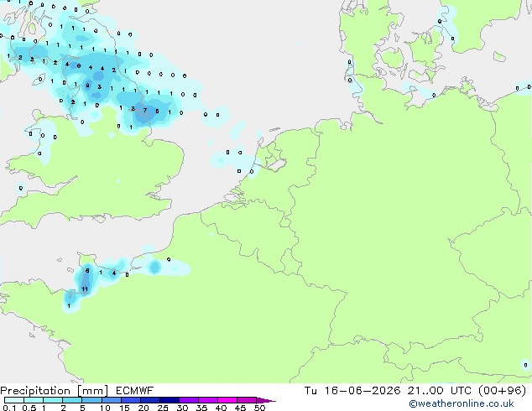The height and width of the screenshot is (411, 532).
Task: Click the 'Precipitation [mm]' title text
Action: [54, 391]
